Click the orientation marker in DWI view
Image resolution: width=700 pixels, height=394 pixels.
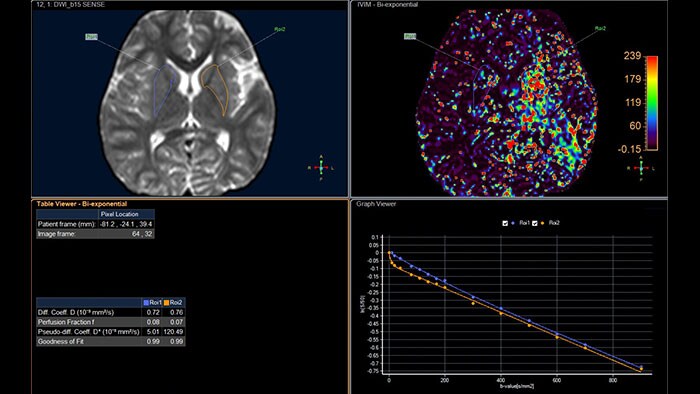tap(321, 168)
